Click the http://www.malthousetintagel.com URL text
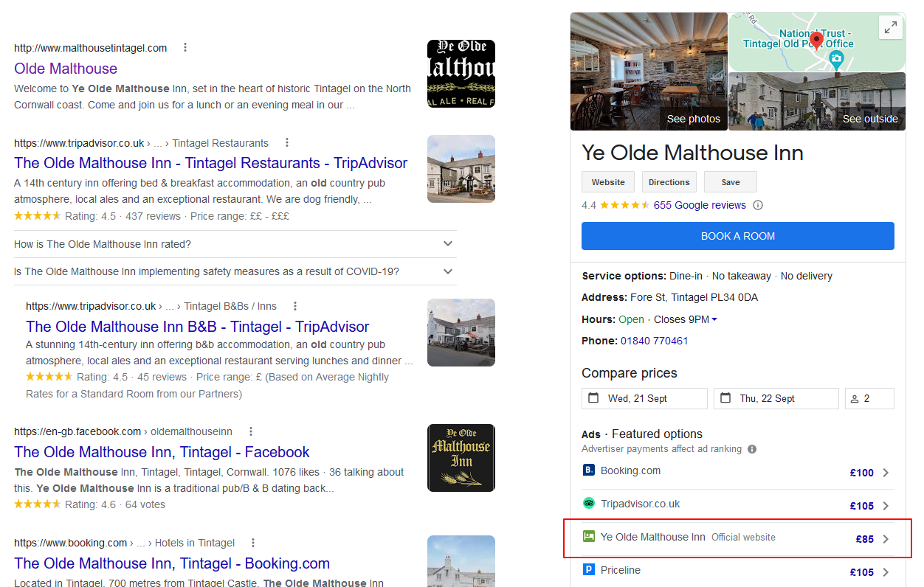Screen dimensions: 924x587 [91, 48]
